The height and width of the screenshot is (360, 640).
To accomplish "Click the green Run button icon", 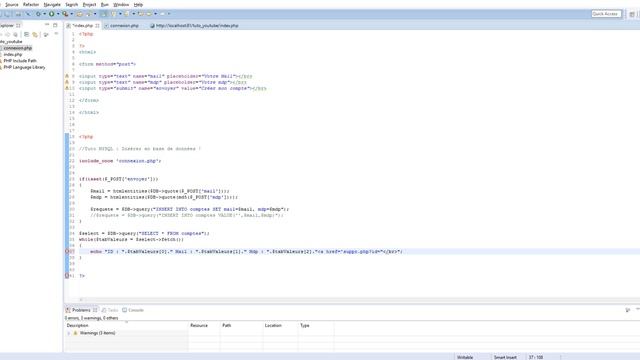I will tap(52, 14).
